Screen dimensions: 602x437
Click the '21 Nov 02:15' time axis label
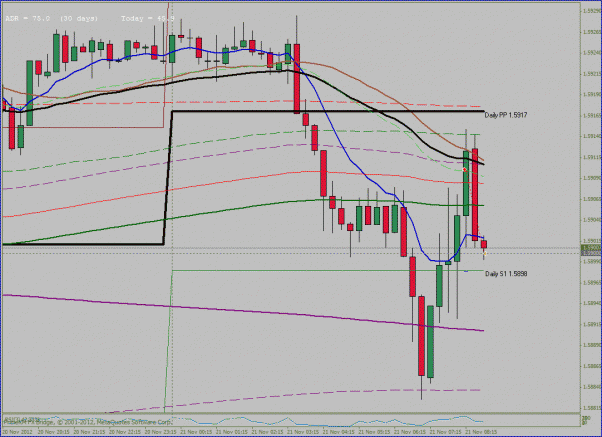(269, 432)
